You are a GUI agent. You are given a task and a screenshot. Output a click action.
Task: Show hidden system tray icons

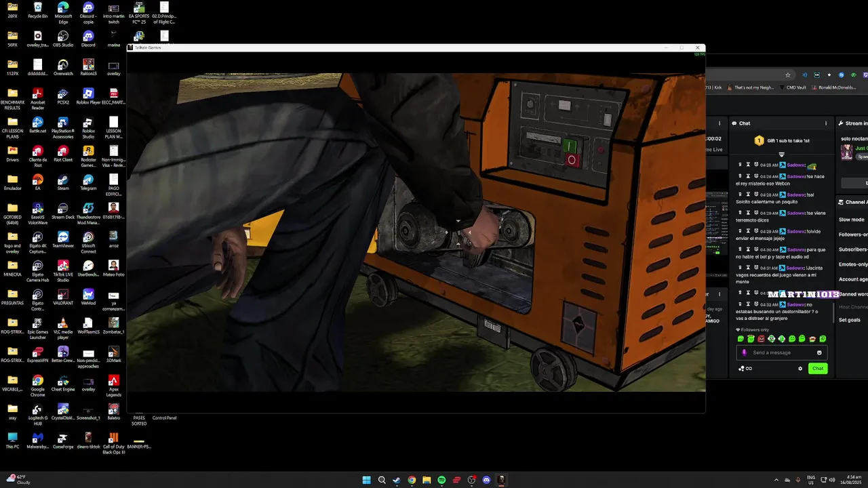point(776,480)
